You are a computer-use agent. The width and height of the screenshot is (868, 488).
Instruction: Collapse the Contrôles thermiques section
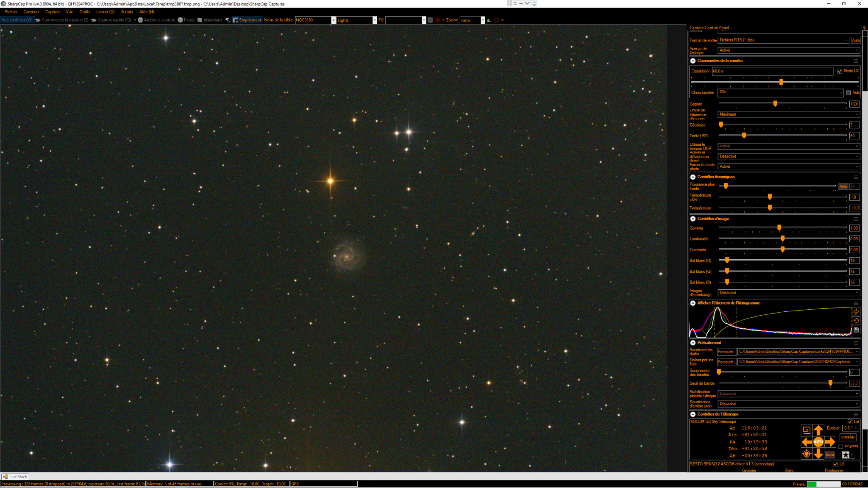[x=693, y=177]
